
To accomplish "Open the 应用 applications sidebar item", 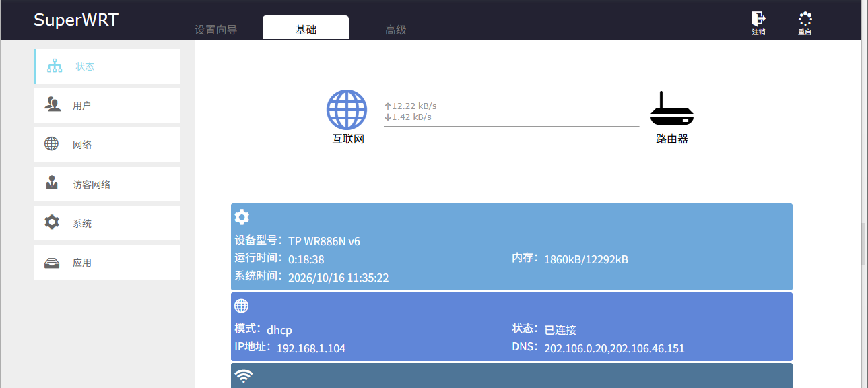I will pyautogui.click(x=107, y=262).
